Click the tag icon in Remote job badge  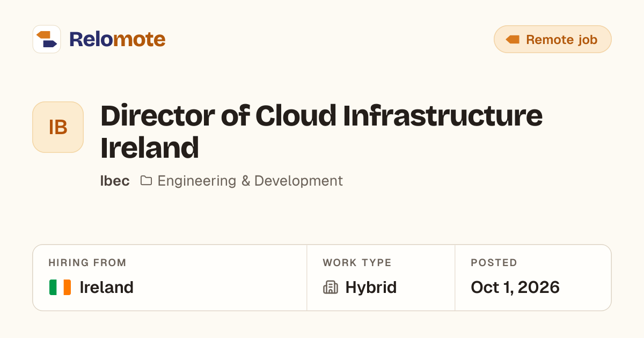point(513,40)
